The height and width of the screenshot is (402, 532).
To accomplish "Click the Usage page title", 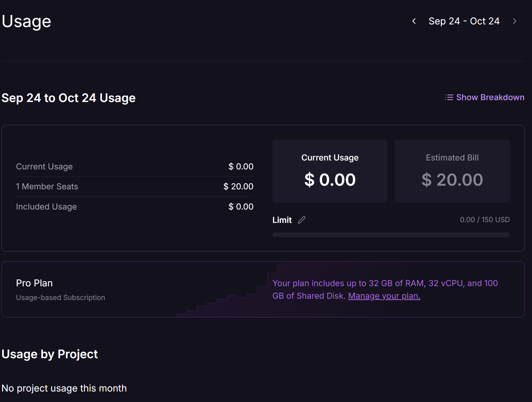I will click(26, 21).
